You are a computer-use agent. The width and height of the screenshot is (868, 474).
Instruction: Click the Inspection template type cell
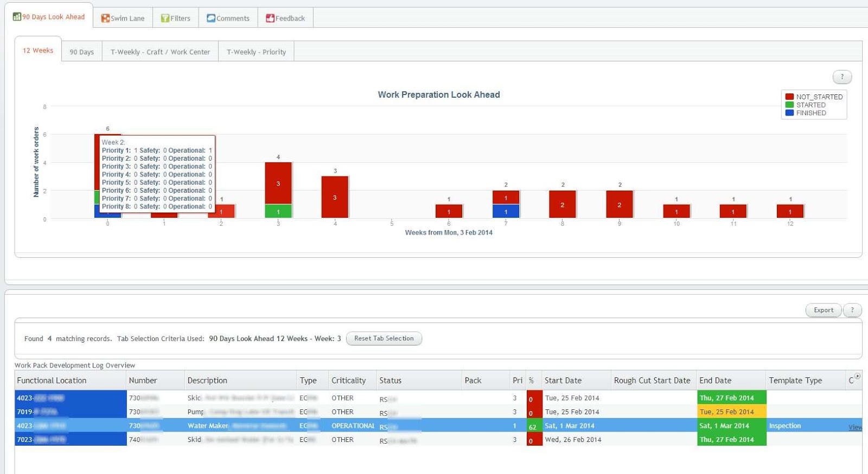[806, 426]
